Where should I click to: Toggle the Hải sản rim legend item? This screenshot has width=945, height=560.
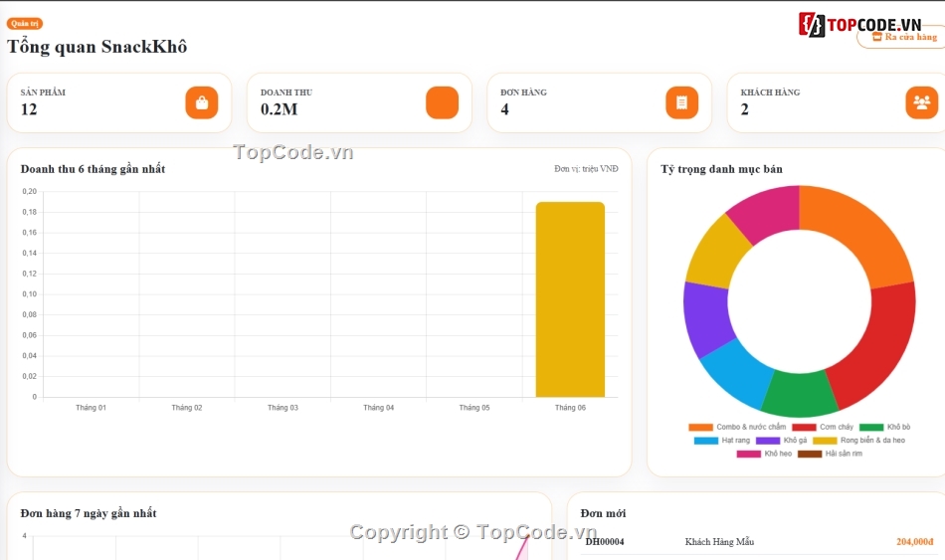coord(830,454)
